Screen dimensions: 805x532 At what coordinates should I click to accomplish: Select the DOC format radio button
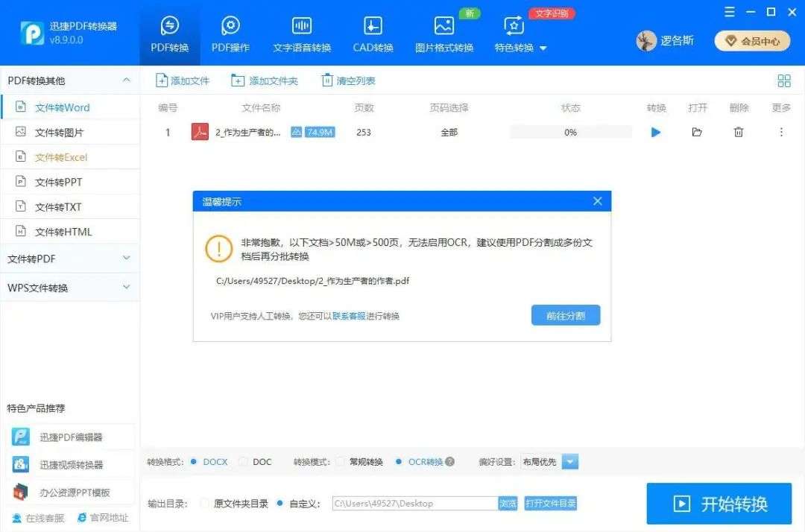click(243, 462)
